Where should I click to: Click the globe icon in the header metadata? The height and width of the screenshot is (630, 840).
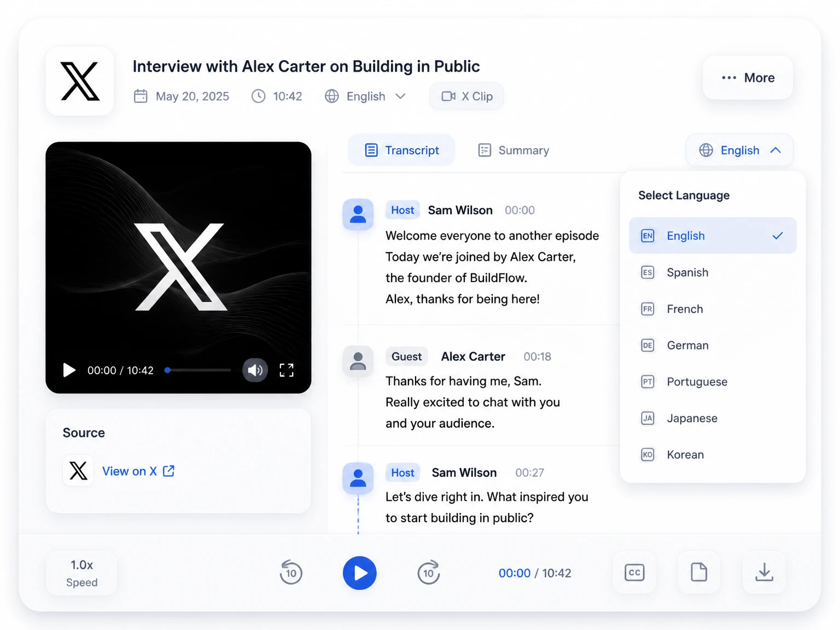(331, 96)
